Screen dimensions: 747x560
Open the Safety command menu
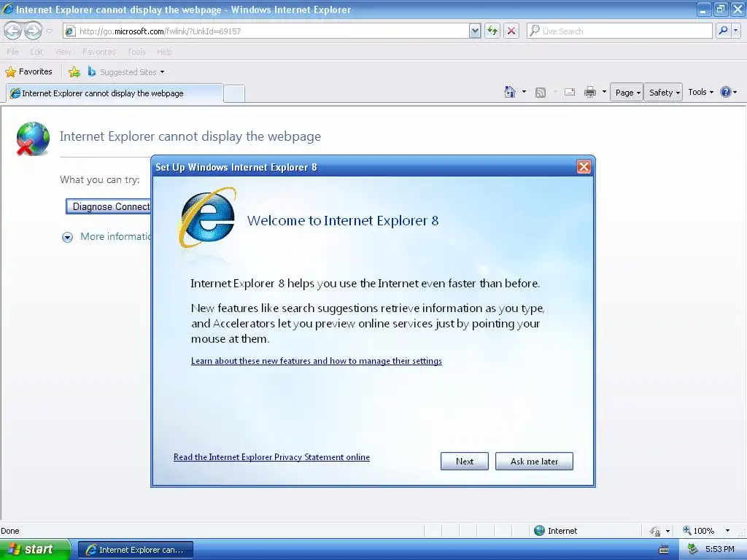664,93
